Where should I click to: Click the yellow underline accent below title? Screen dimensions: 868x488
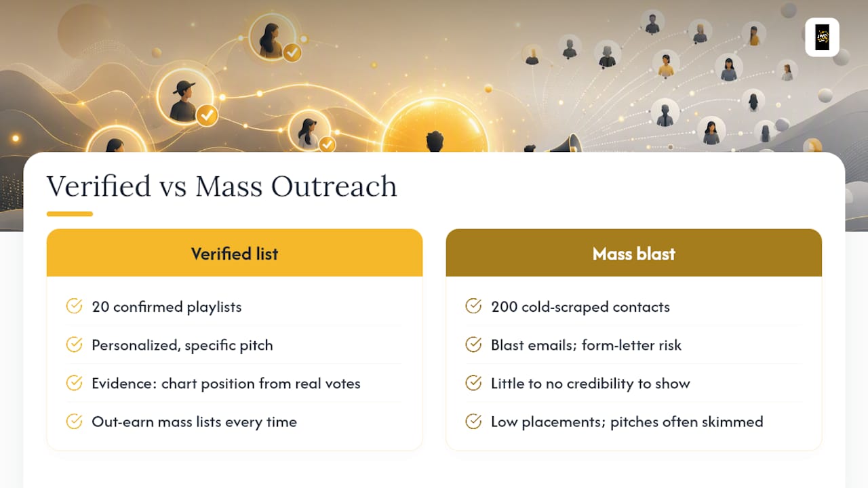pos(70,214)
